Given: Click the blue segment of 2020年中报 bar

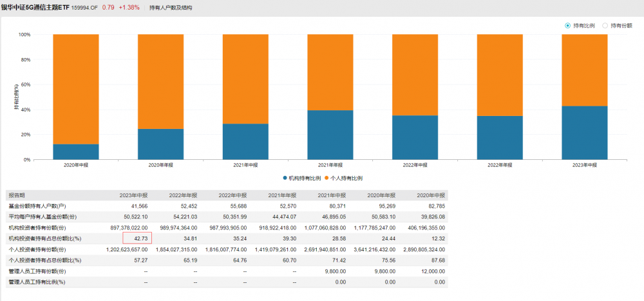Looking at the screenshot, I should click(76, 151).
